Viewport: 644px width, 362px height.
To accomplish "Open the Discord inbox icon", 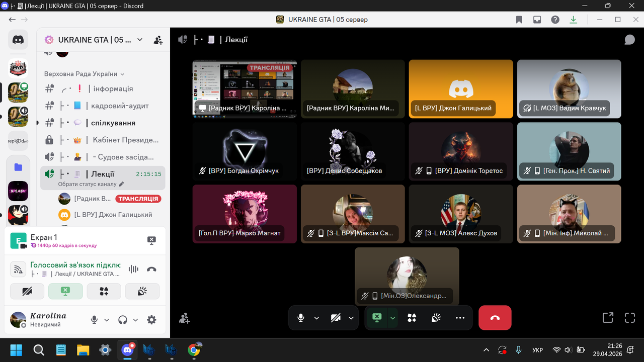I will click(x=537, y=20).
